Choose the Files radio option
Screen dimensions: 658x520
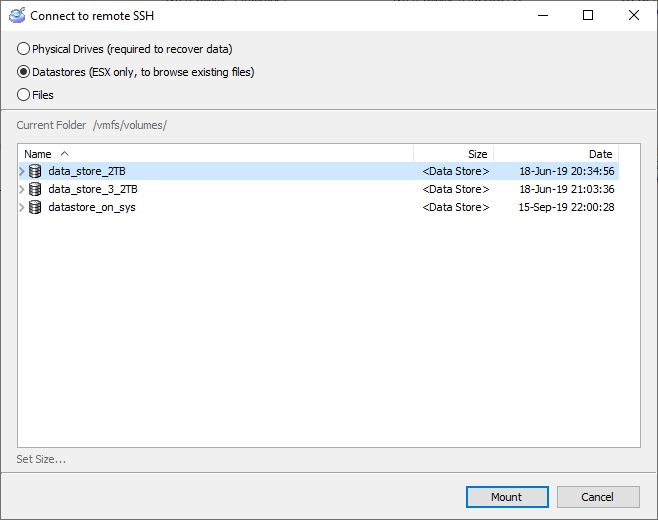pyautogui.click(x=24, y=95)
